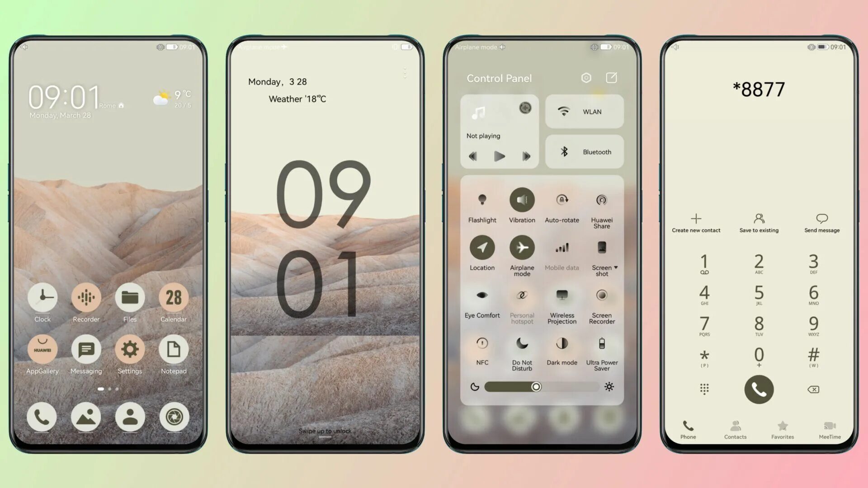The image size is (868, 488).
Task: Tap Send message button
Action: point(822,222)
